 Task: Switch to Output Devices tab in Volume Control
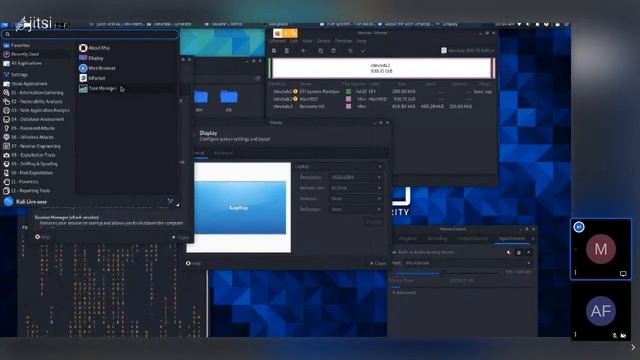click(473, 238)
